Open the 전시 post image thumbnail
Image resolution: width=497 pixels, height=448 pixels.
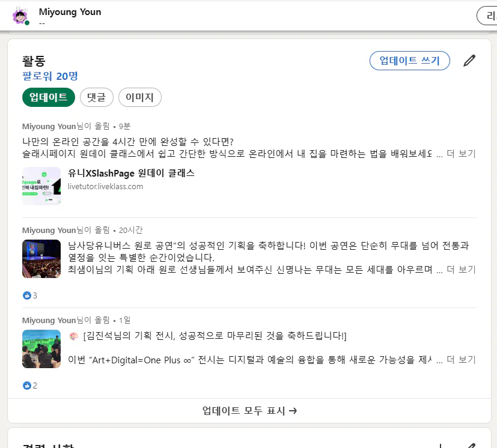point(41,349)
